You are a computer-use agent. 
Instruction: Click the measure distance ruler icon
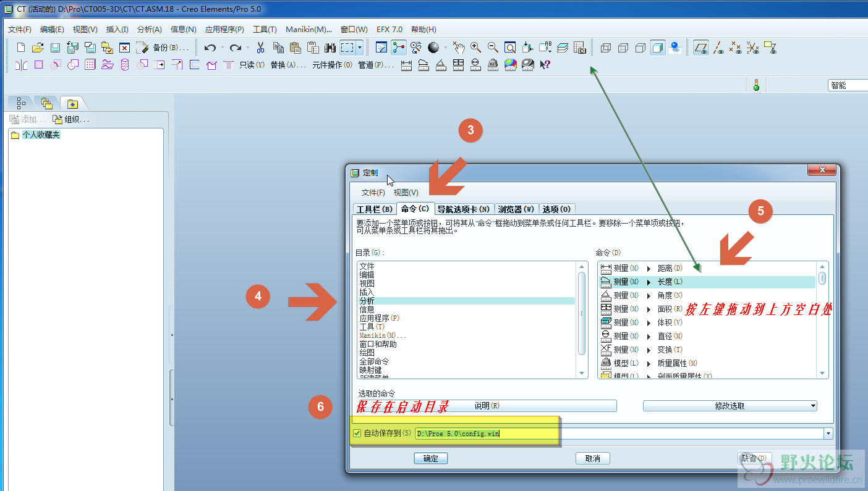click(x=407, y=64)
